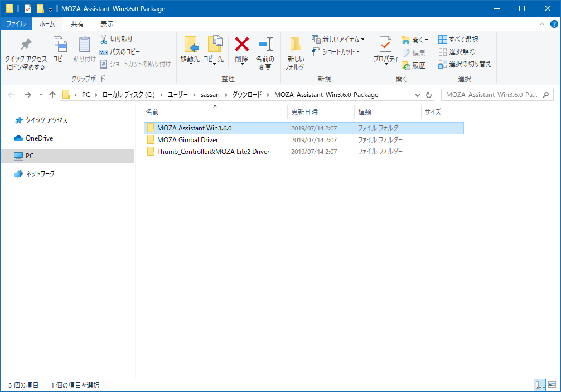
Task: Click the ユーザー breadcrumb
Action: click(178, 95)
